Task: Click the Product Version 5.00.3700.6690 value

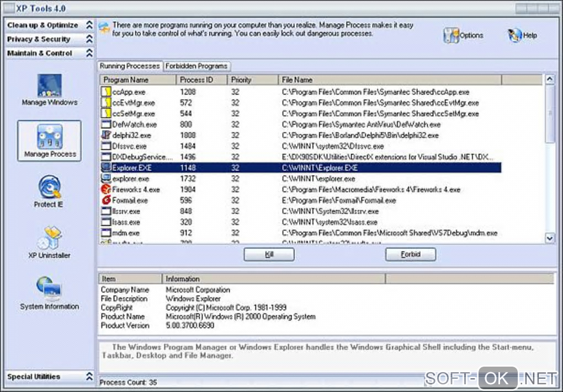Action: click(x=190, y=325)
